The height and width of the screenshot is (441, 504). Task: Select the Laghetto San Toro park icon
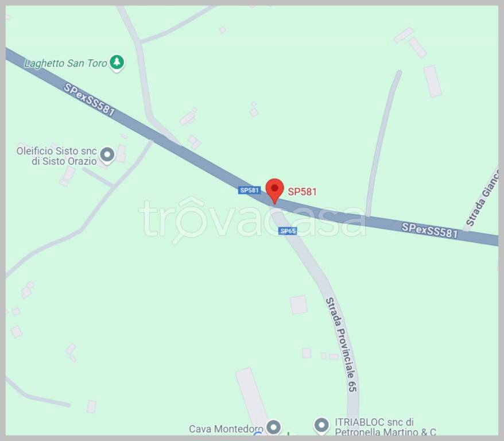pos(117,62)
